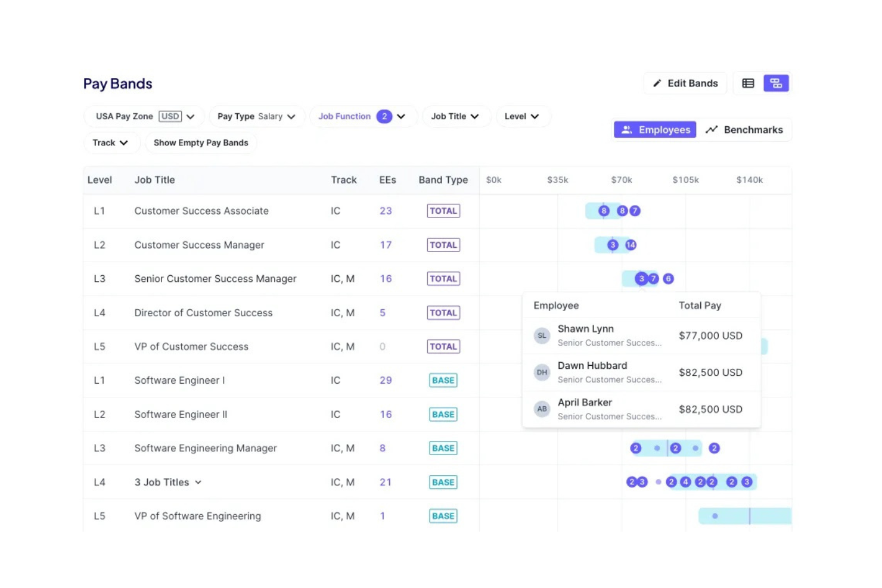This screenshot has height=588, width=882.
Task: Click the bubble marked 6 in Senior Customer Success Manager row
Action: pyautogui.click(x=668, y=279)
